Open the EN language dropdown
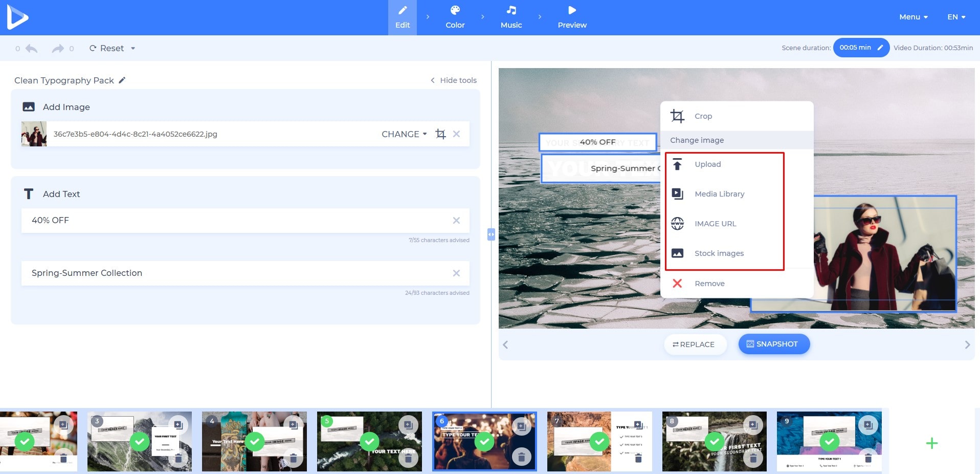 click(955, 16)
